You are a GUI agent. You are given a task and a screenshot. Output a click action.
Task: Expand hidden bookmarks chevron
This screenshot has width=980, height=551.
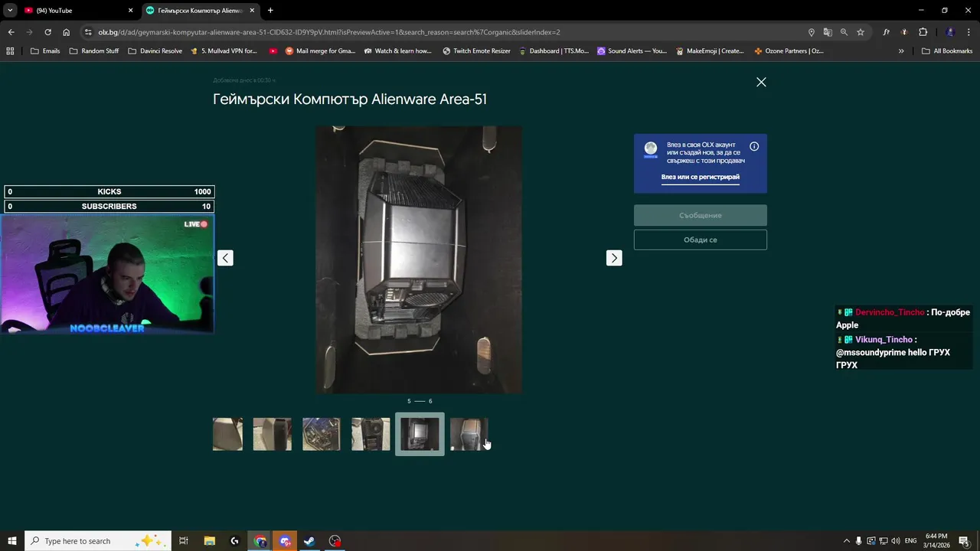(x=901, y=51)
